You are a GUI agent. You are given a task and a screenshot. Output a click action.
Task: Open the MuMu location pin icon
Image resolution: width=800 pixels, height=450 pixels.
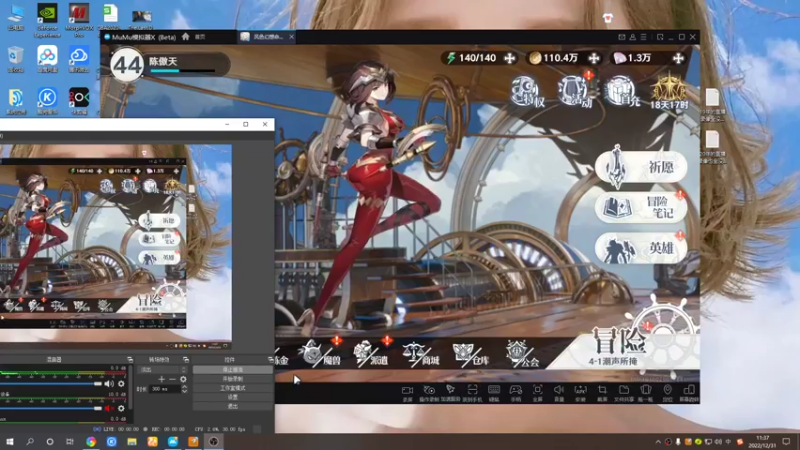[667, 392]
